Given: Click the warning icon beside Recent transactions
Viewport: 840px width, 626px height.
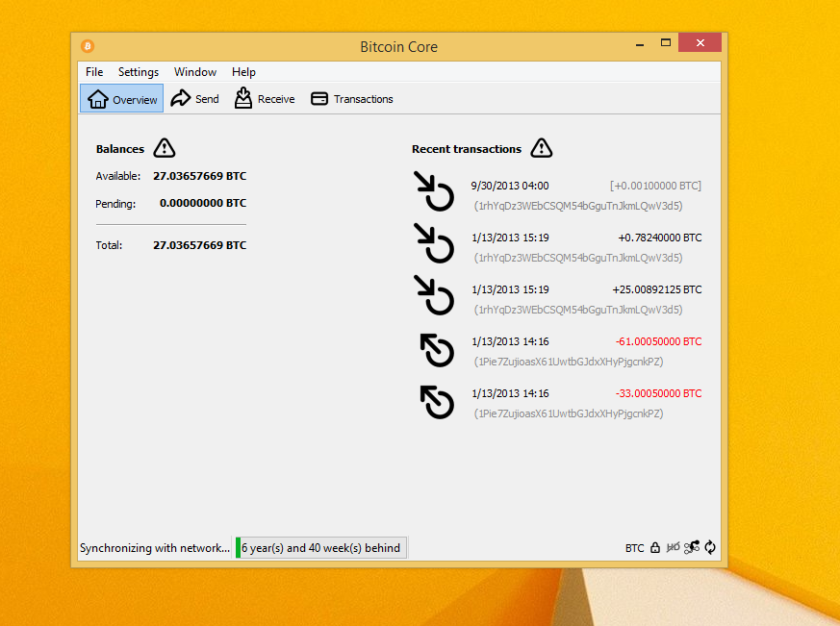Looking at the screenshot, I should (542, 148).
